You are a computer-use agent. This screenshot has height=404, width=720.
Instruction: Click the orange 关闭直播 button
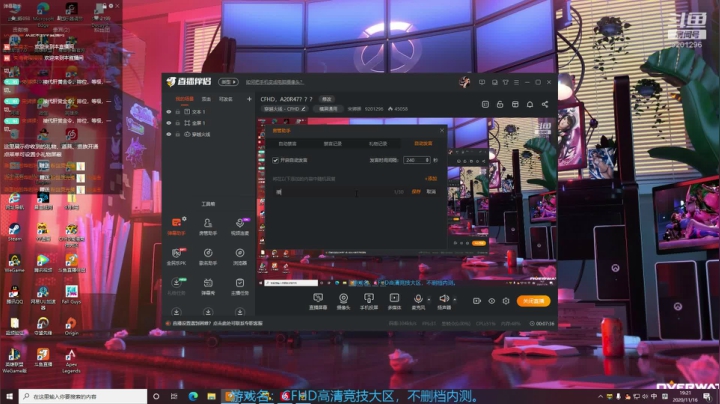click(x=533, y=301)
